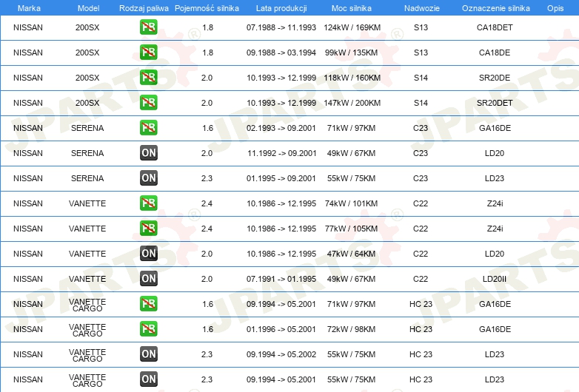This screenshot has width=579, height=392.
Task: Click the Nadwozie column header
Action: pyautogui.click(x=422, y=8)
